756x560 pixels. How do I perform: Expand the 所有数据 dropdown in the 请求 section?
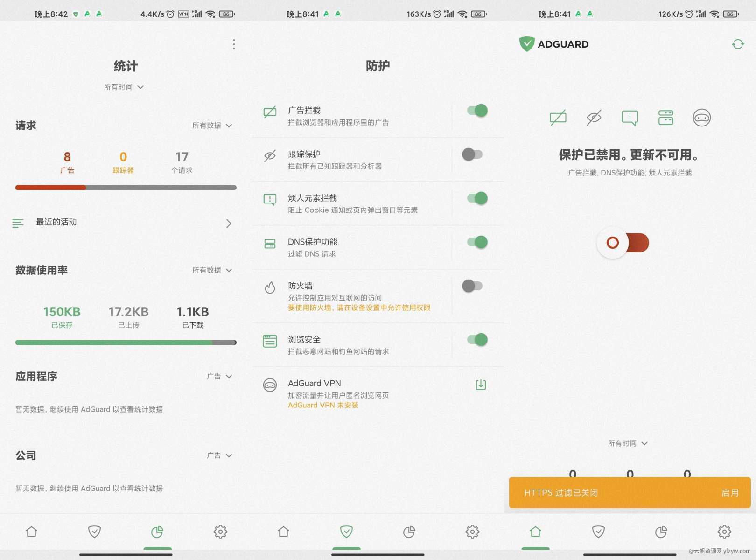tap(212, 126)
